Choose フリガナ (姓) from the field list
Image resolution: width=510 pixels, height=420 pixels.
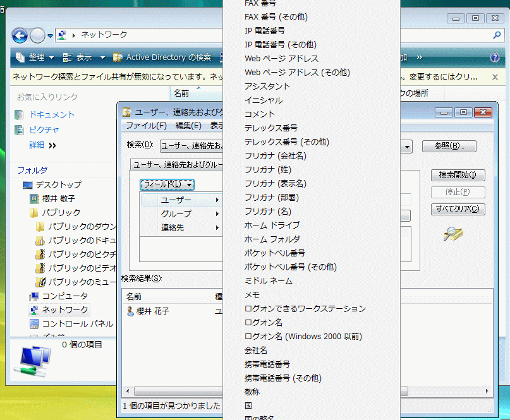click(268, 170)
